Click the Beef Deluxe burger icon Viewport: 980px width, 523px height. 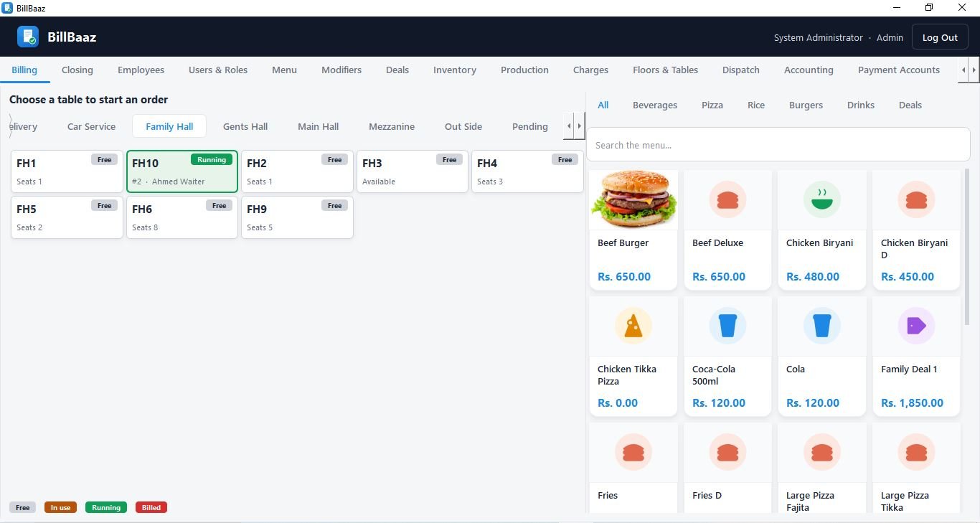[727, 199]
